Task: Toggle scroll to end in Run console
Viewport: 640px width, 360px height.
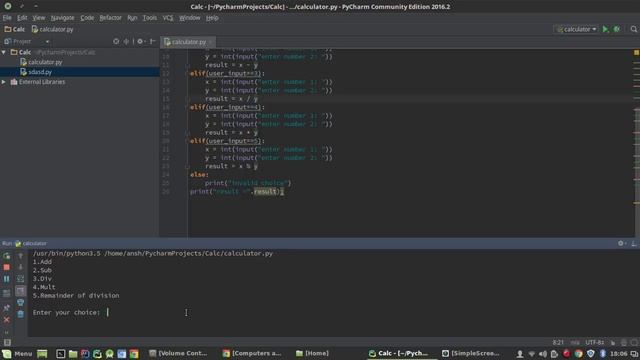Action: [20, 291]
